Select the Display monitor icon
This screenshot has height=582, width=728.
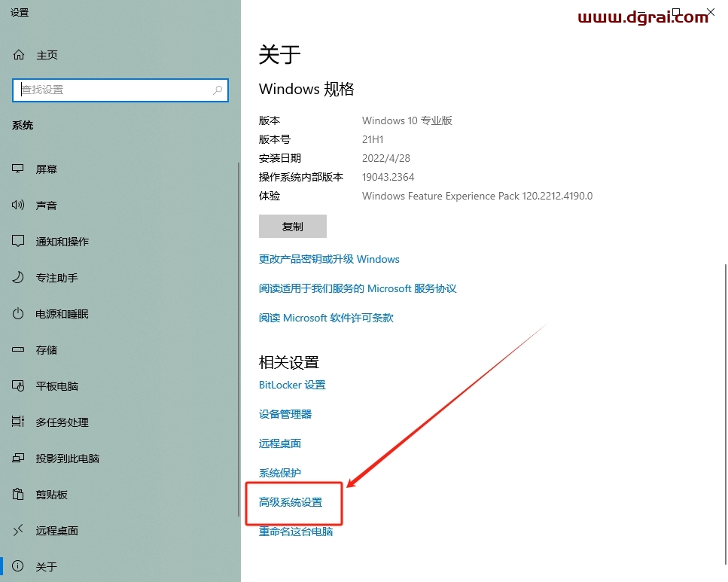(x=19, y=169)
